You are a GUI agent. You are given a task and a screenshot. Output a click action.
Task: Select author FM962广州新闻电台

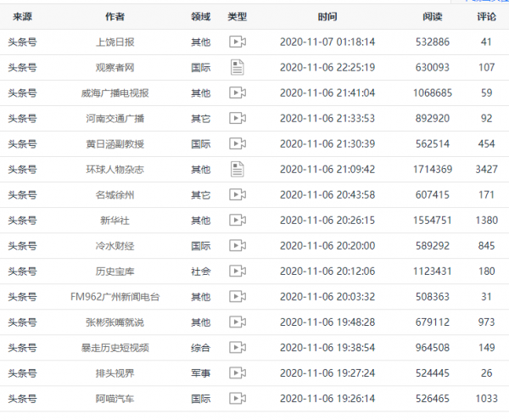click(x=115, y=297)
